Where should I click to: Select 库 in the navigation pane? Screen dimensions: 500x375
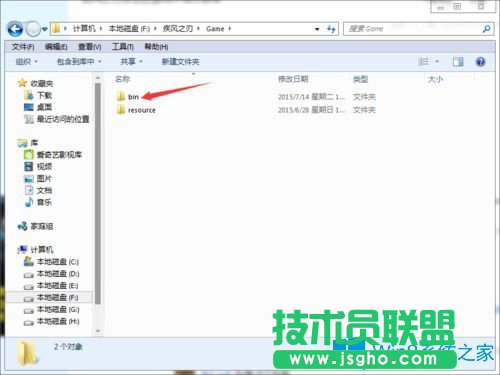tap(34, 143)
